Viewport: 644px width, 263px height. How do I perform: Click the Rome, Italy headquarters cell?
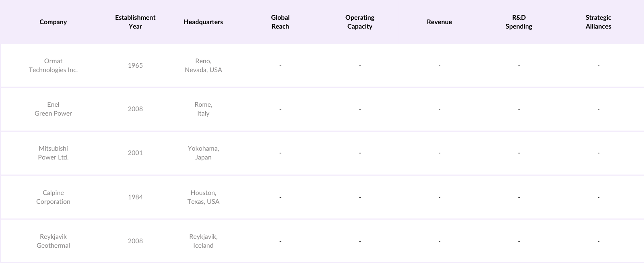pyautogui.click(x=203, y=109)
